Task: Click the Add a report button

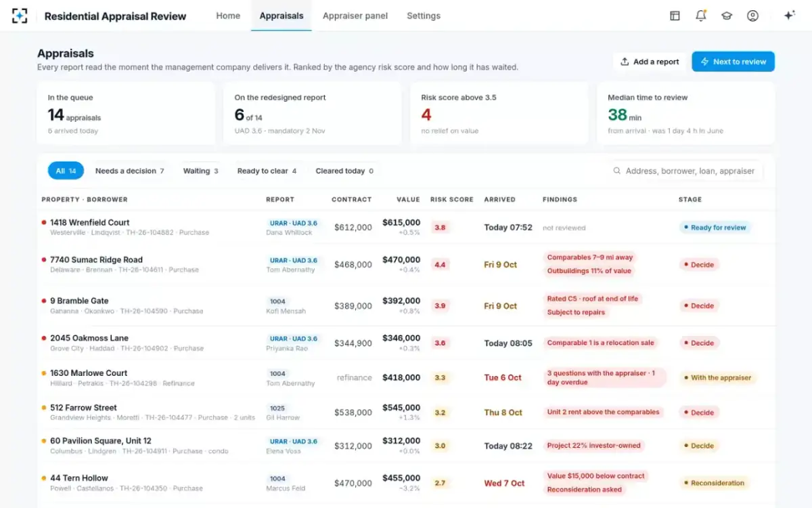Action: (x=650, y=62)
